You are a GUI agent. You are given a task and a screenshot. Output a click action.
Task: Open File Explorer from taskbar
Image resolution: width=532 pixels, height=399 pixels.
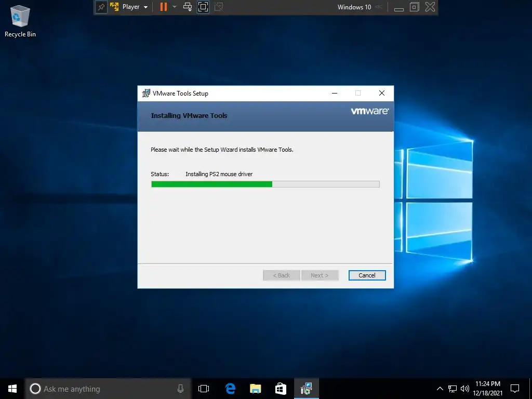(256, 389)
